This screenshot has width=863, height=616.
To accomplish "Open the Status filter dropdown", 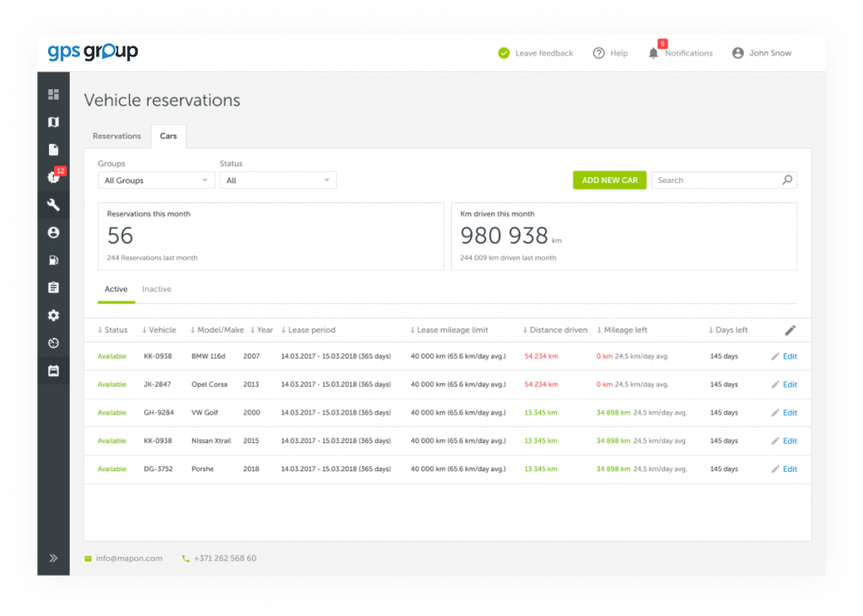I will (278, 180).
